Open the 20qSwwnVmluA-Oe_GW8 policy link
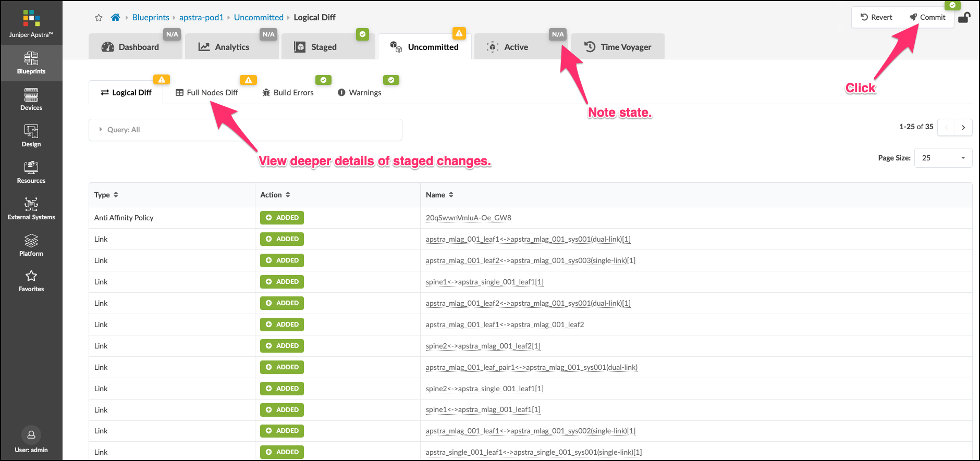Viewport: 980px width, 461px height. (x=468, y=218)
